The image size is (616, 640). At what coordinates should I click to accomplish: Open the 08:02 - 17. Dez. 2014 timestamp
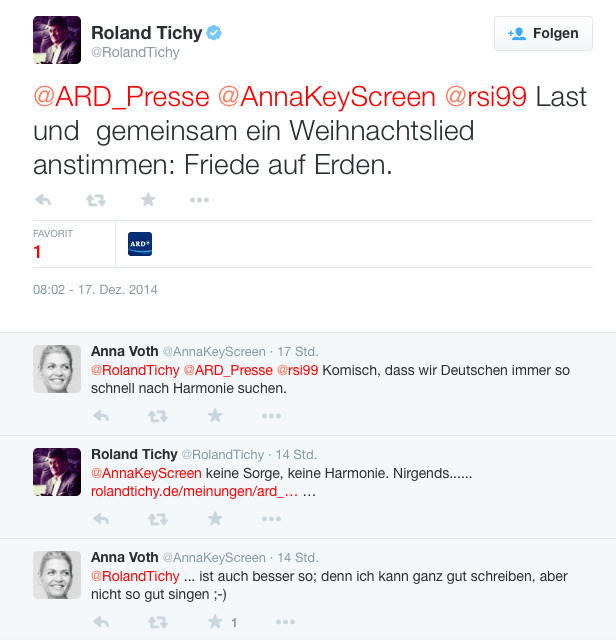tap(95, 289)
